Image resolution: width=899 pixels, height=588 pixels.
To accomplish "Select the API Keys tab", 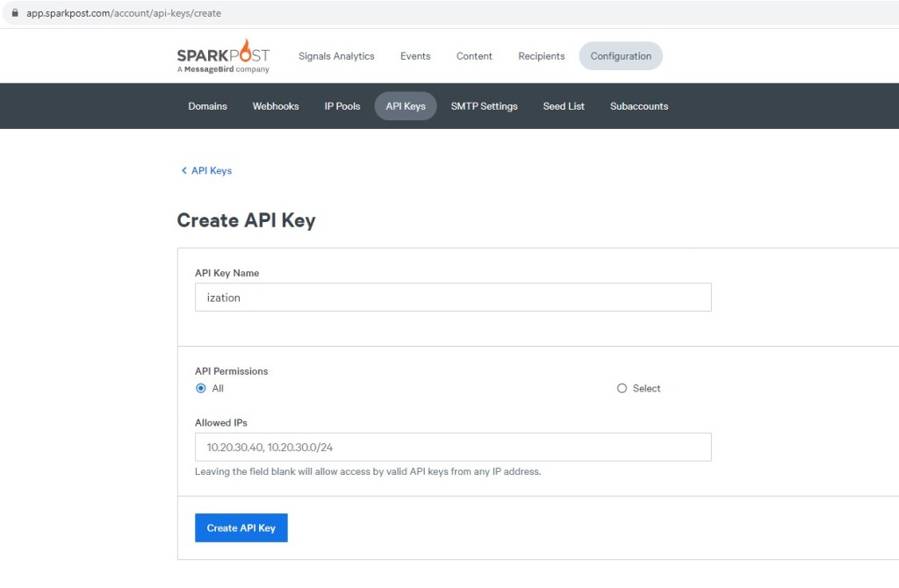I will click(406, 106).
